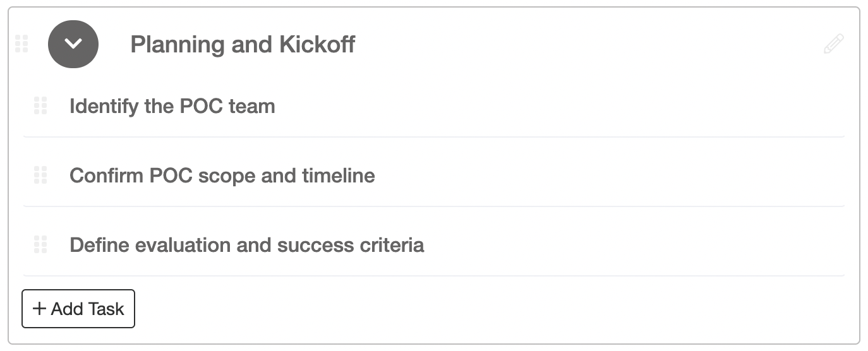This screenshot has width=868, height=351.
Task: Add a new task with Add Task button
Action: pyautogui.click(x=78, y=309)
